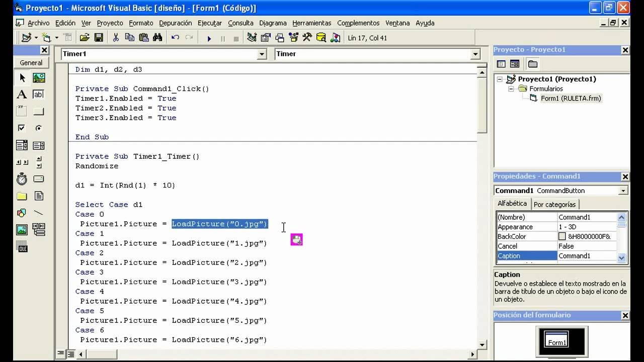Select the Image control tool
The height and width of the screenshot is (362, 644).
coord(22,230)
